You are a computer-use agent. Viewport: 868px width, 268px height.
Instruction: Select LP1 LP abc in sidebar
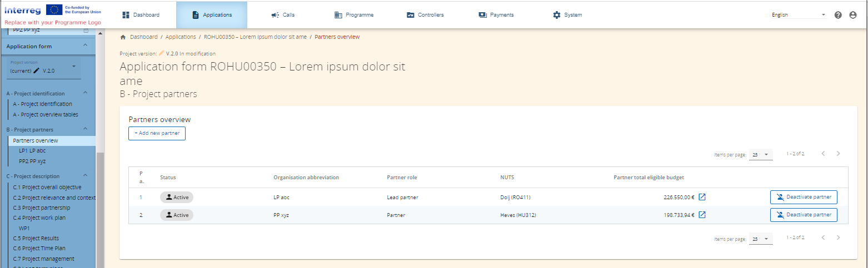32,150
